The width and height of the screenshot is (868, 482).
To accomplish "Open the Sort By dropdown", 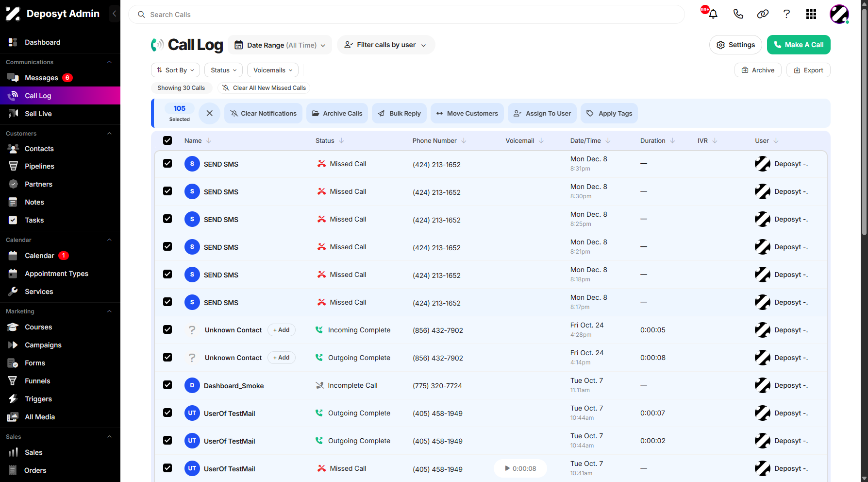I will point(175,70).
